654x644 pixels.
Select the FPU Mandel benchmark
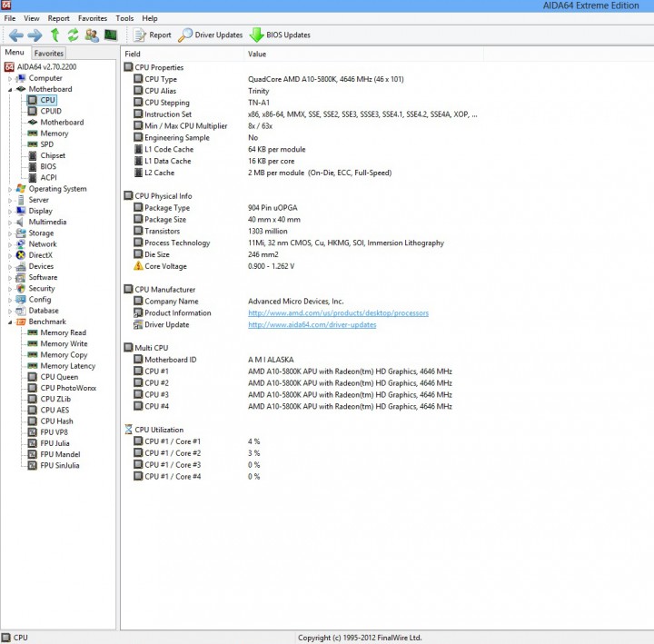54,454
